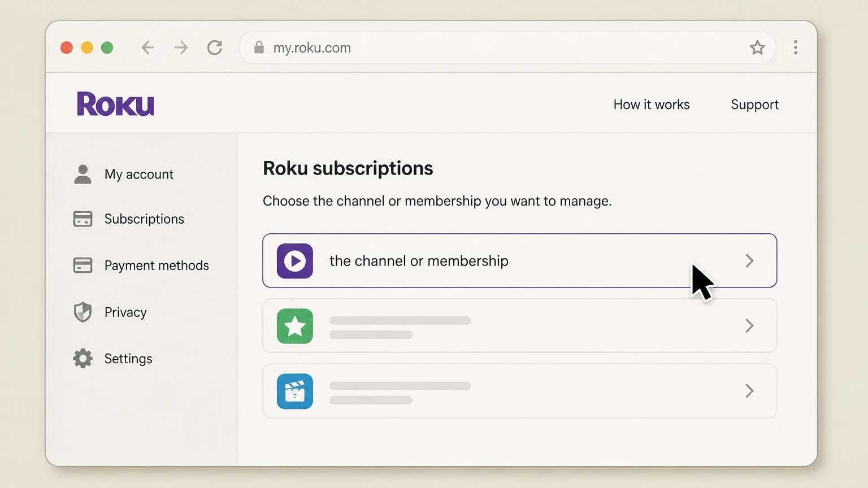The height and width of the screenshot is (488, 868).
Task: Click the green star channel icon
Action: 295,326
